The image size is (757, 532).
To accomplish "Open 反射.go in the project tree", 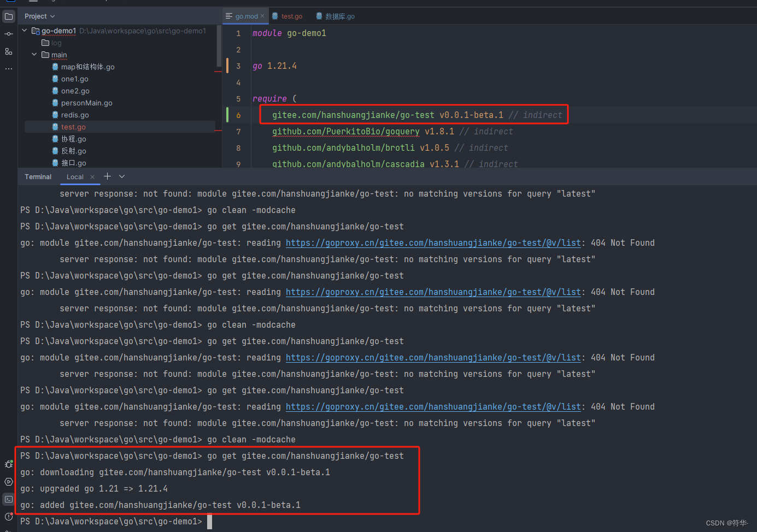I will click(73, 151).
